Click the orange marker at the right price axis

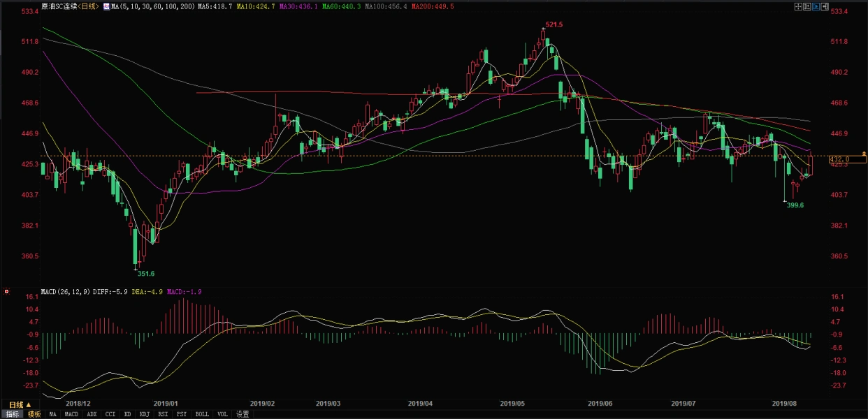[864, 153]
